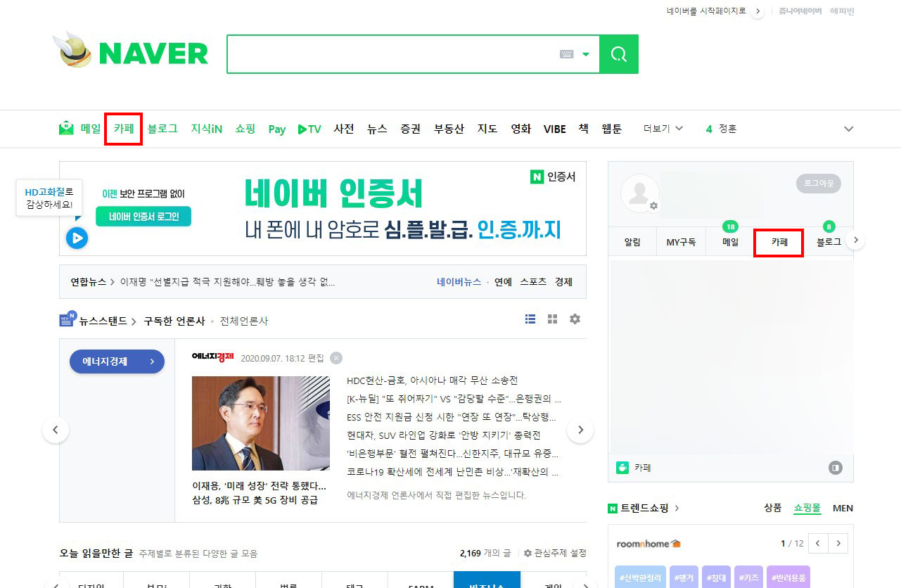Go to 증권 in the navigation
Image resolution: width=901 pixels, height=588 pixels.
(411, 129)
